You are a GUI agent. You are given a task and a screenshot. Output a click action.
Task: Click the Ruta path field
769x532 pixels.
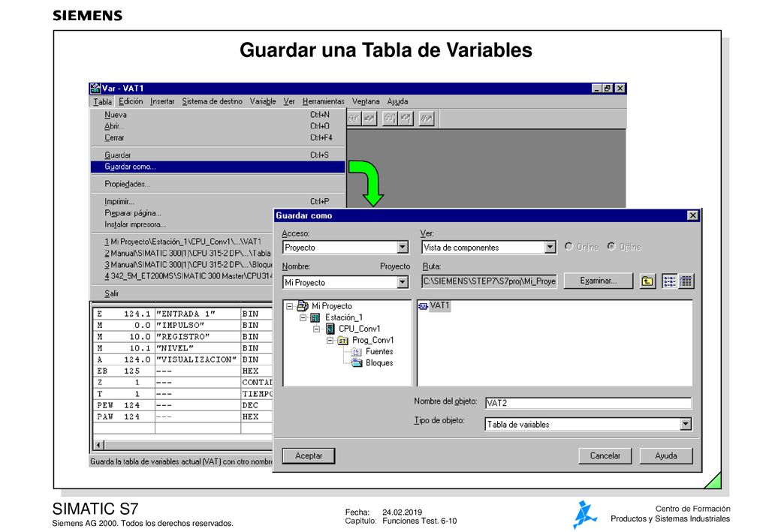pyautogui.click(x=489, y=281)
